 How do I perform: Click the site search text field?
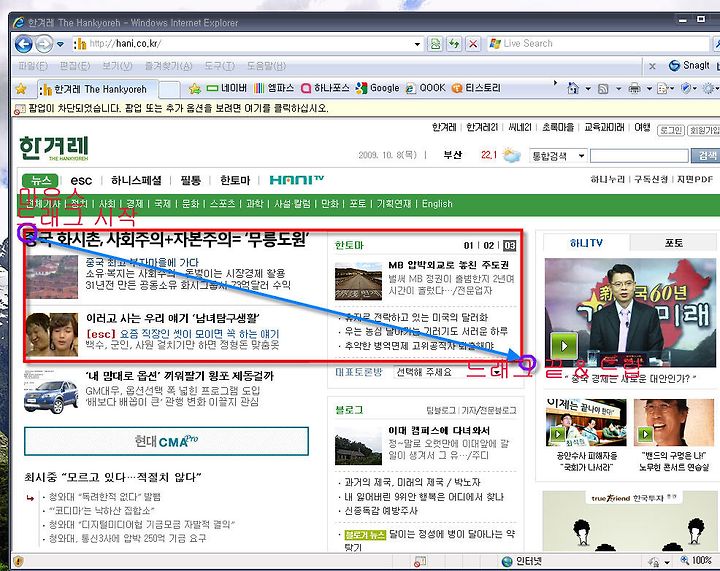pyautogui.click(x=640, y=156)
